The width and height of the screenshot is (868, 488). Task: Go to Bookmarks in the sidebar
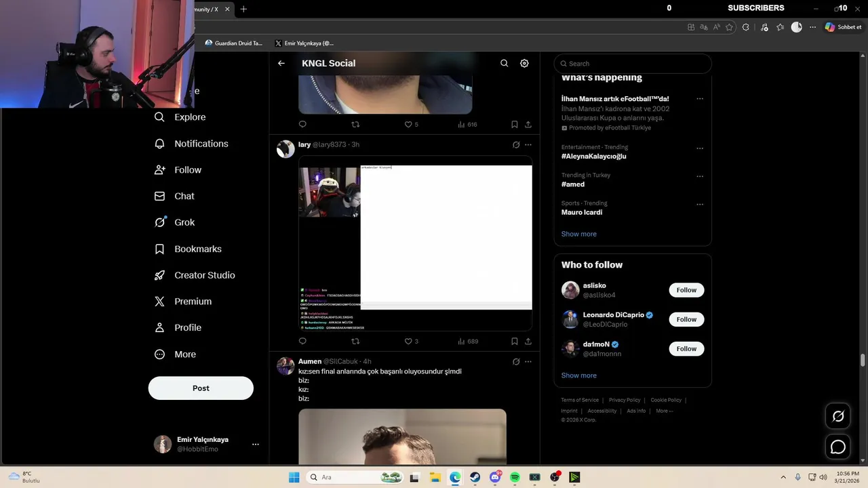pyautogui.click(x=189, y=249)
